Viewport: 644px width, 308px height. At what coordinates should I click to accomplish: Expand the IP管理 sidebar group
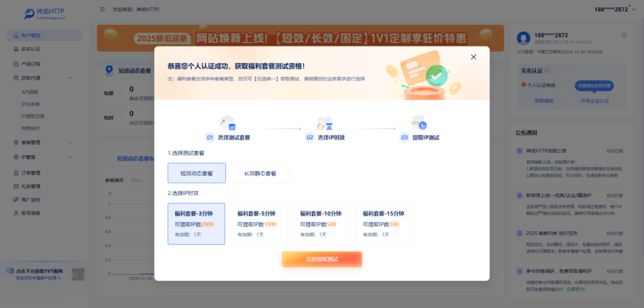[x=44, y=157]
